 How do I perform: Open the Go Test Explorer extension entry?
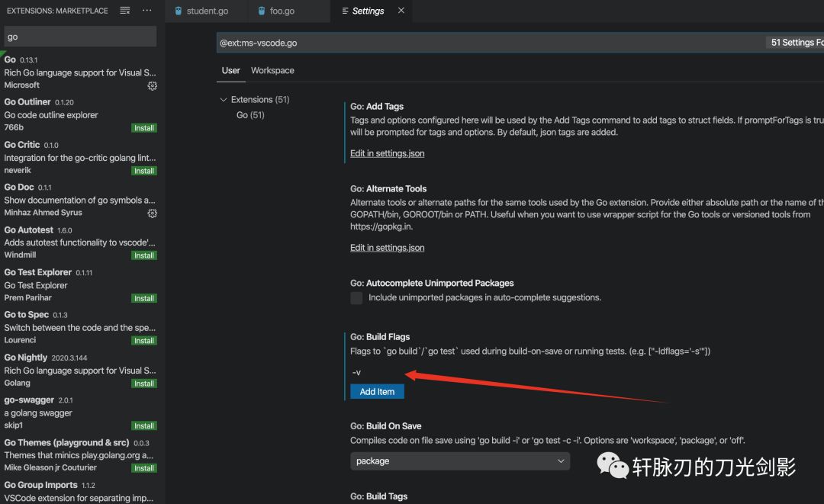tap(80, 285)
